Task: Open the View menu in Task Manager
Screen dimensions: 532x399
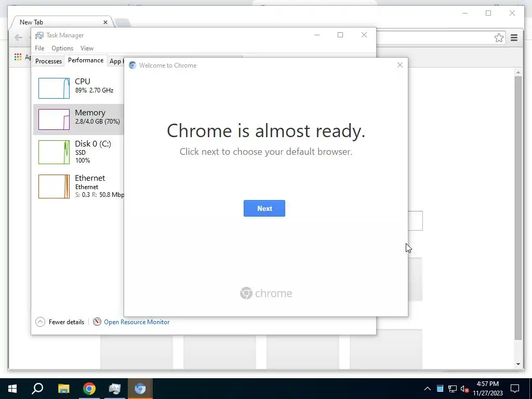Action: click(87, 48)
